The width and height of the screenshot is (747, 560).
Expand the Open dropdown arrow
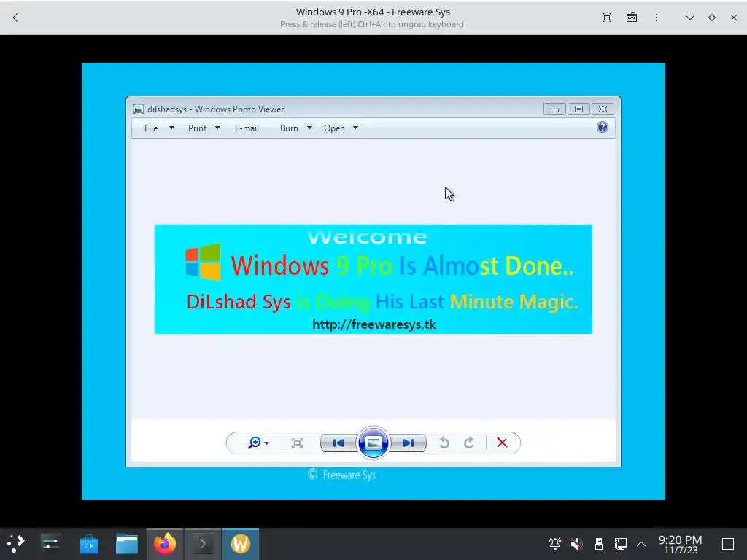tap(355, 128)
